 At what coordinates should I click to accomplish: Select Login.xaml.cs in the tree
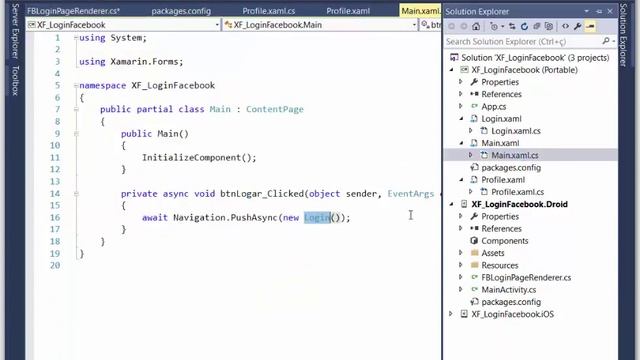click(x=516, y=131)
